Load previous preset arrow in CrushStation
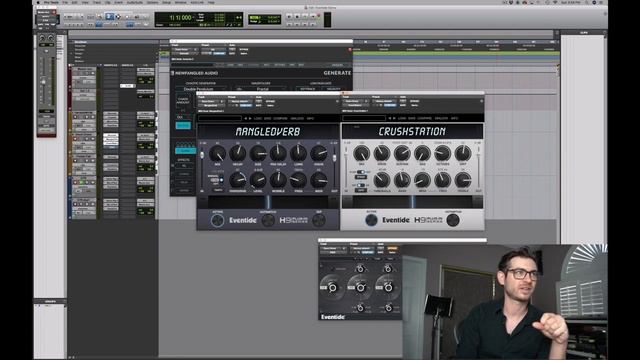 (x=390, y=118)
